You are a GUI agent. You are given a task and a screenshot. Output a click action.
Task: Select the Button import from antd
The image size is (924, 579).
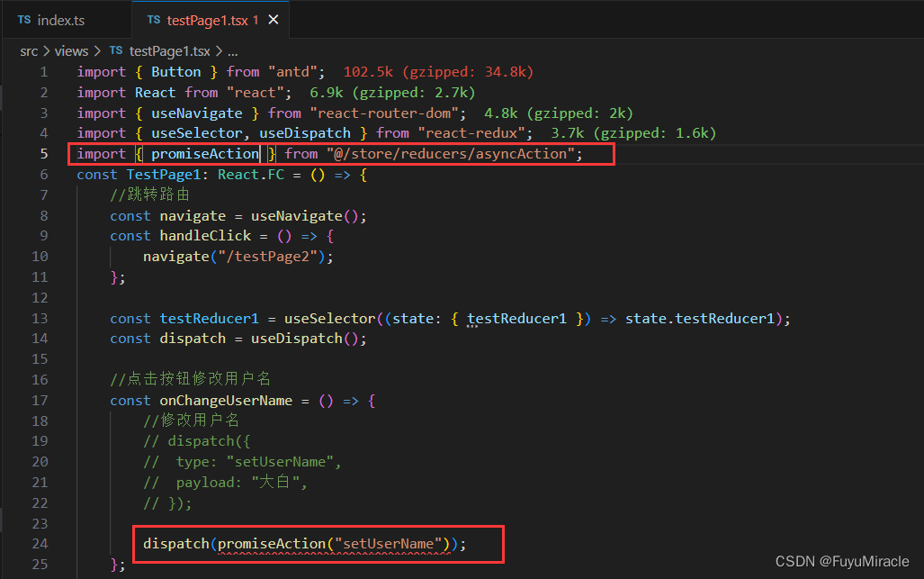176,71
